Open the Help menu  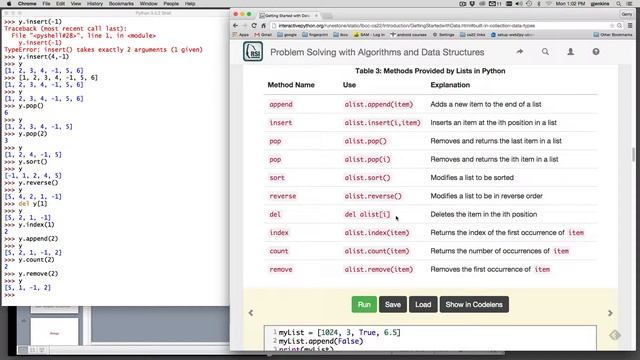190,4
